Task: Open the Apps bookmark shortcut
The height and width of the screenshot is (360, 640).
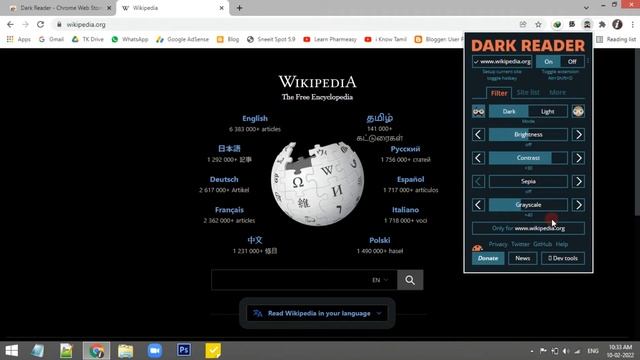Action: click(19, 39)
